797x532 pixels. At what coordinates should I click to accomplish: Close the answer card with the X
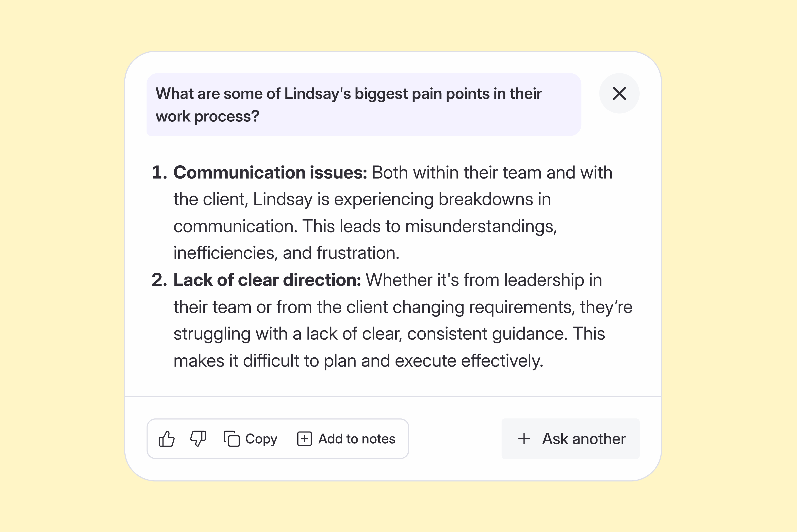(619, 93)
